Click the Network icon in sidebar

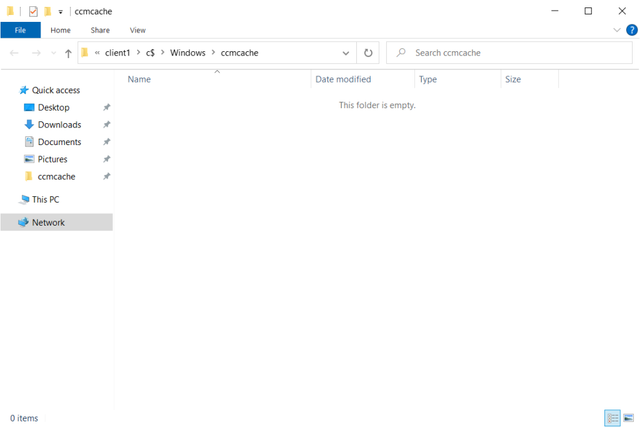(x=23, y=222)
